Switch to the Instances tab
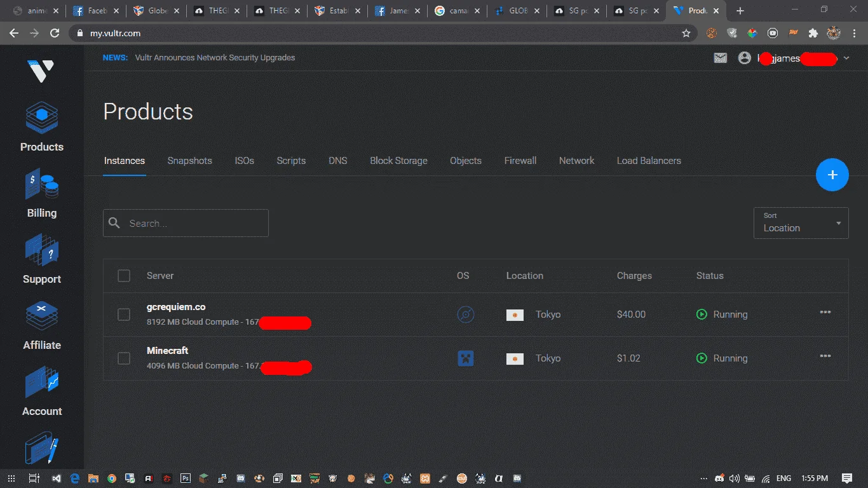Viewport: 868px width, 488px height. [x=125, y=161]
